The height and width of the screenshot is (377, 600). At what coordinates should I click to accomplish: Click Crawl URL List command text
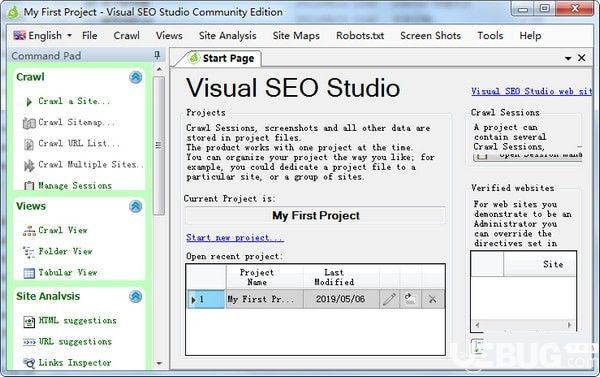[x=79, y=144]
